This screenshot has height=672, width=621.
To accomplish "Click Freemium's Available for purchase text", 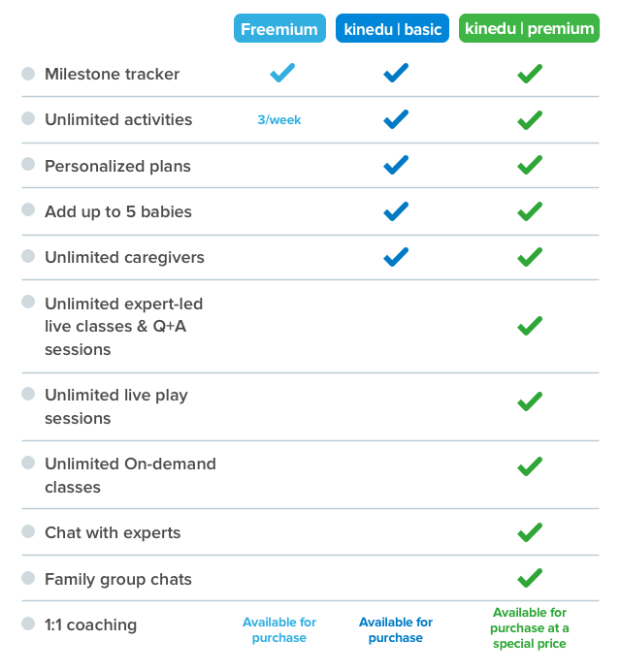I will 279,630.
